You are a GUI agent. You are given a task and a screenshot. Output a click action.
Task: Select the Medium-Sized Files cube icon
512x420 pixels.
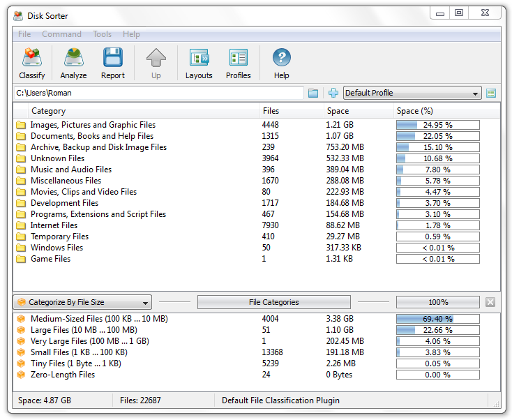point(21,319)
